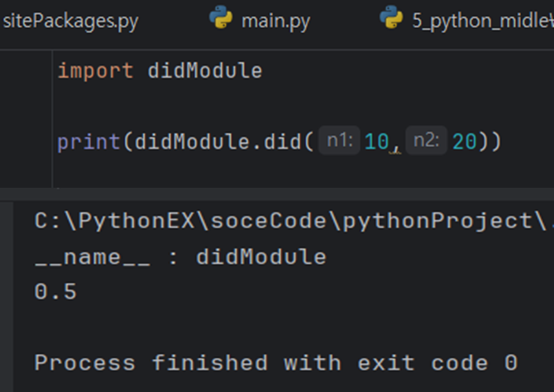Click the did method name in print line
This screenshot has width=554, height=392.
pos(283,142)
